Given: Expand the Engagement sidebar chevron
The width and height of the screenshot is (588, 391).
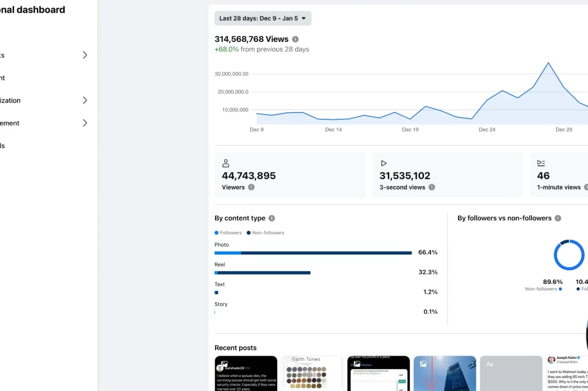Looking at the screenshot, I should click(85, 123).
